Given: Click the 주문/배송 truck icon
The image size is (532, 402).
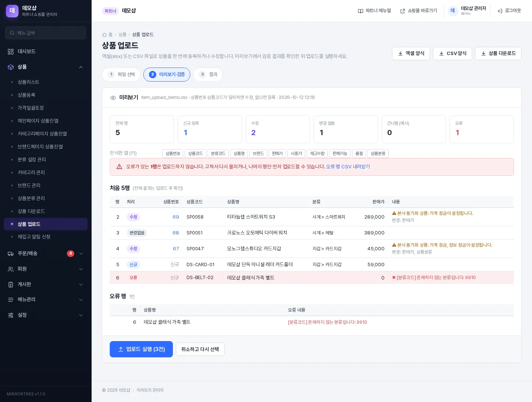Looking at the screenshot, I should 11,254.
